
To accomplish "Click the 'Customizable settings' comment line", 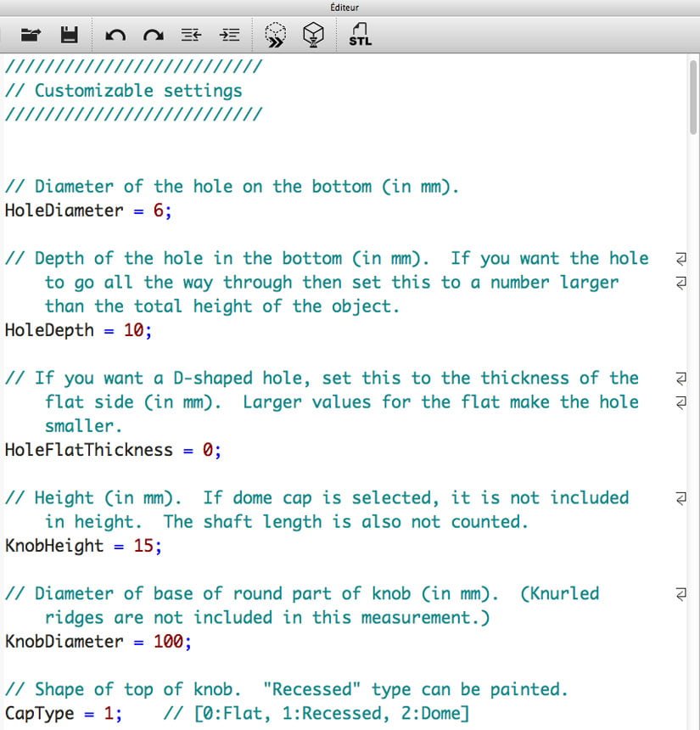I will click(x=123, y=91).
